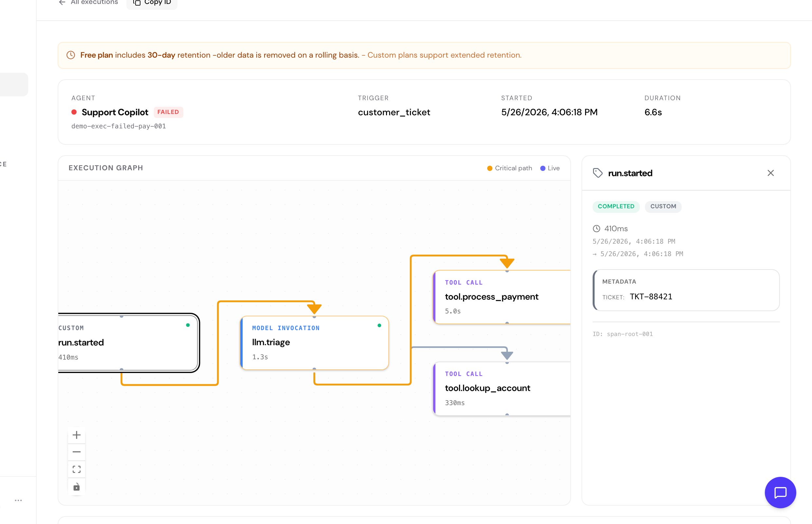Go back to All executions
The image size is (812, 524).
(88, 2)
